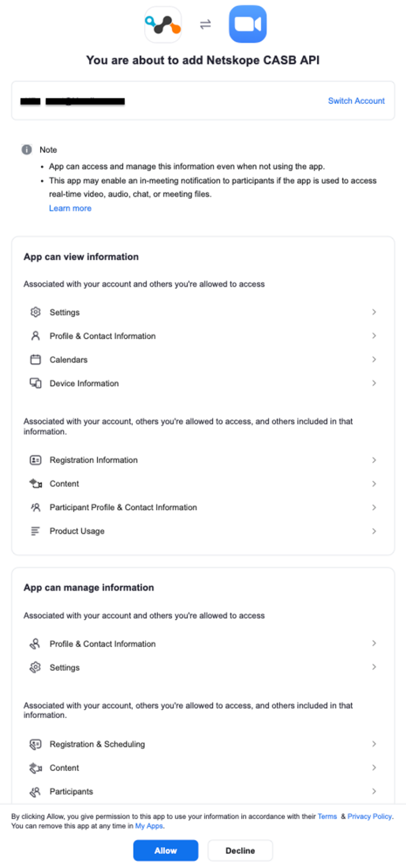Click the Registration & Scheduling icon
This screenshot has width=406, height=868.
click(x=35, y=744)
